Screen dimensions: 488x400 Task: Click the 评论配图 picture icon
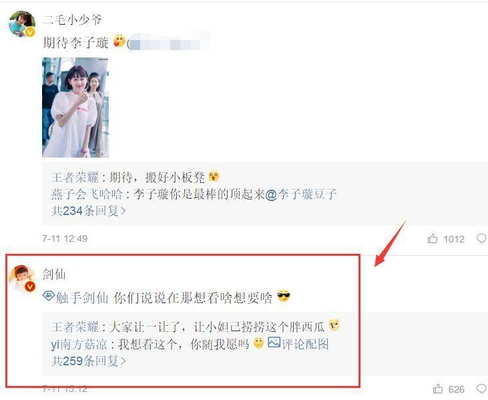pos(274,342)
